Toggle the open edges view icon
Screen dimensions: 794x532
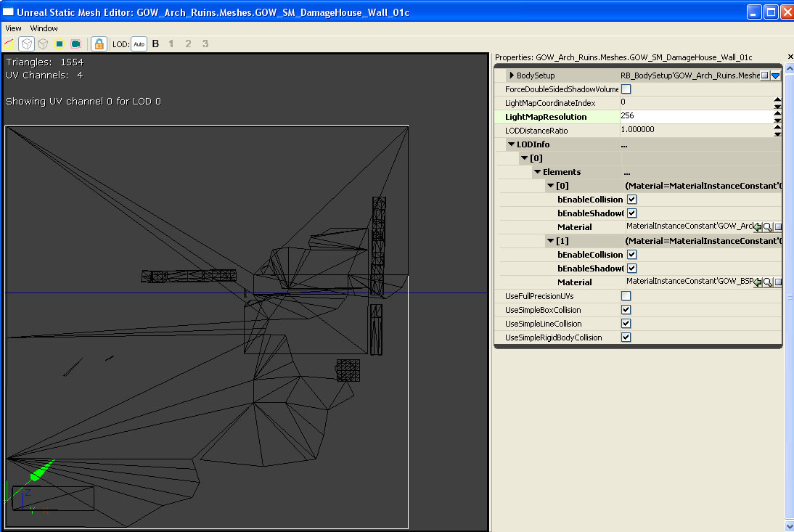9,44
